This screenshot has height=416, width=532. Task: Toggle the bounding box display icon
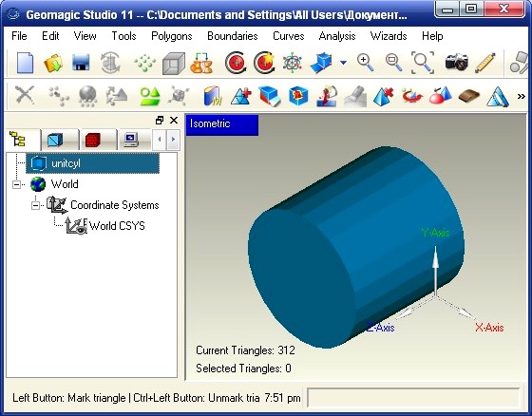point(173,63)
